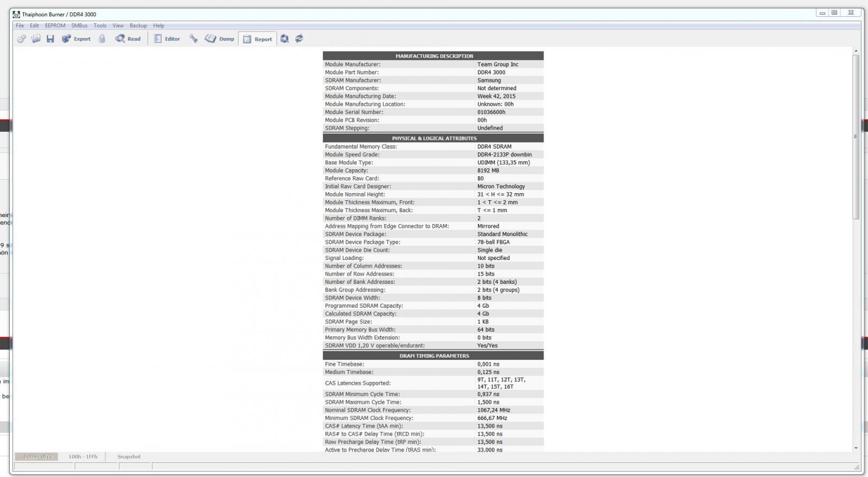The image size is (868, 477).
Task: Click the scrollbar down arrow
Action: [856, 448]
